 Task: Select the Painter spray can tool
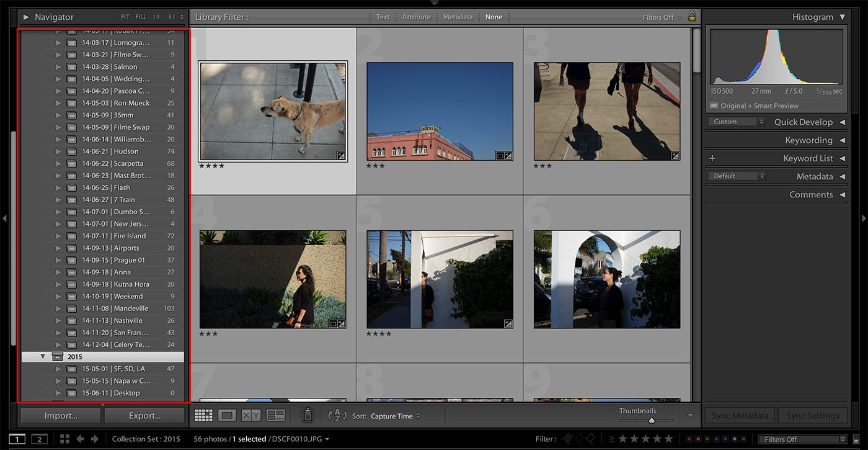(308, 415)
